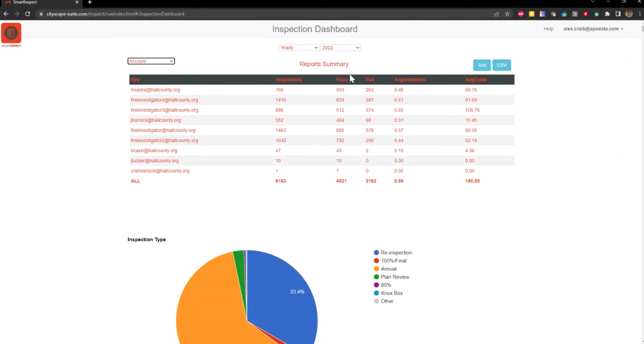Click the bookmark star icon
Screen dimensions: 644x344
click(x=507, y=14)
